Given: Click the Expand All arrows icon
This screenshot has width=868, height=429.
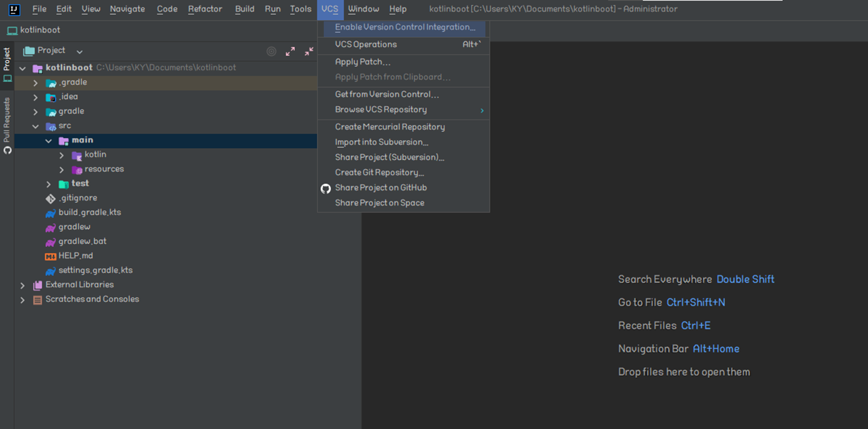Looking at the screenshot, I should [290, 51].
